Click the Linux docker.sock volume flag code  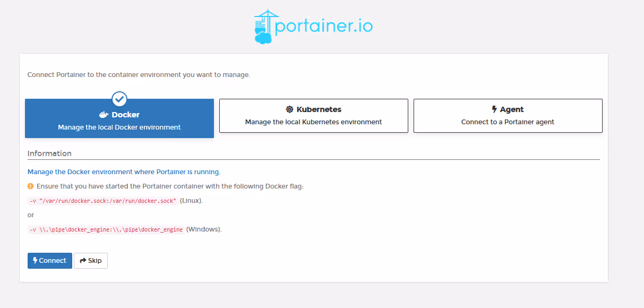coord(103,201)
